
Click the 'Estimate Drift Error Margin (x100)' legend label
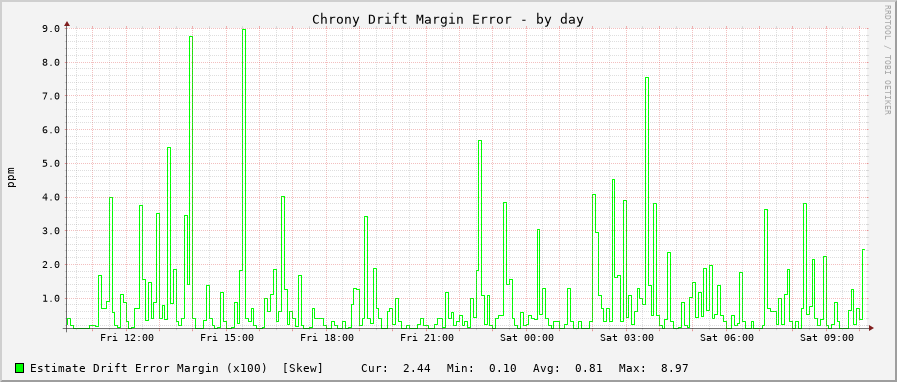[x=149, y=368]
